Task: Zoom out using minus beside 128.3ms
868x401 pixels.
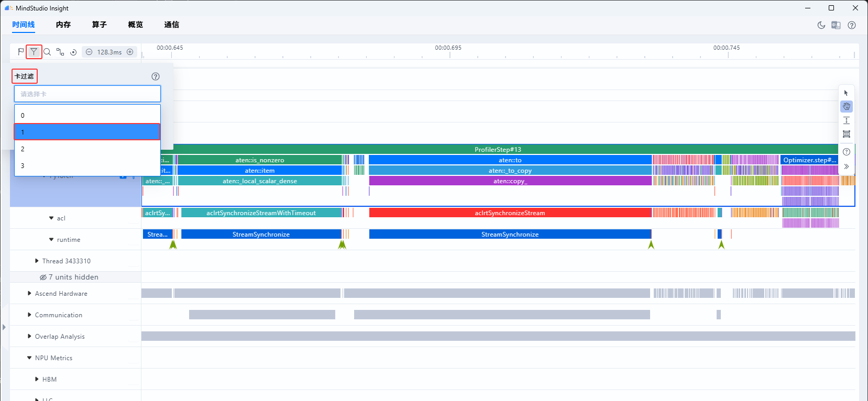Action: pyautogui.click(x=89, y=52)
